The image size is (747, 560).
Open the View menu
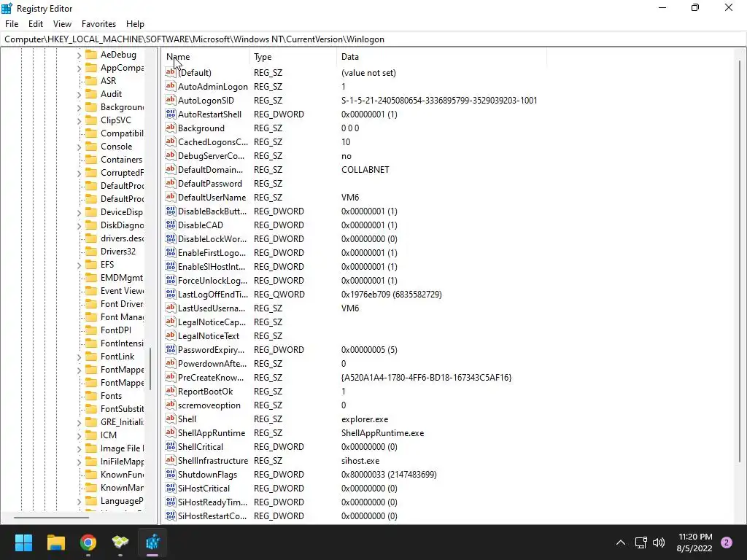click(62, 24)
